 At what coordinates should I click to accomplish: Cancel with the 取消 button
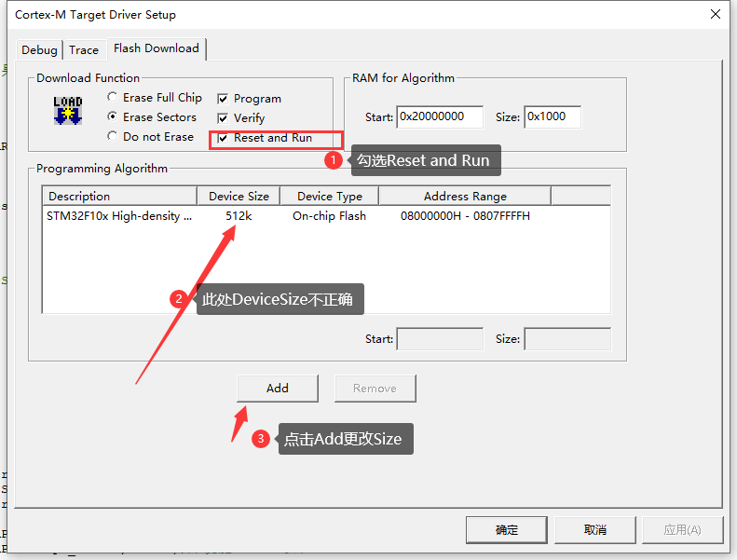tap(595, 530)
